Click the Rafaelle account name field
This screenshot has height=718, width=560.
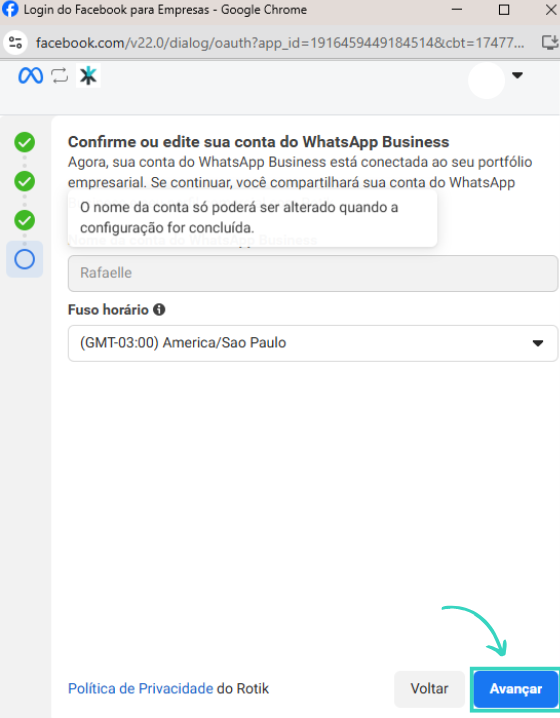click(313, 273)
